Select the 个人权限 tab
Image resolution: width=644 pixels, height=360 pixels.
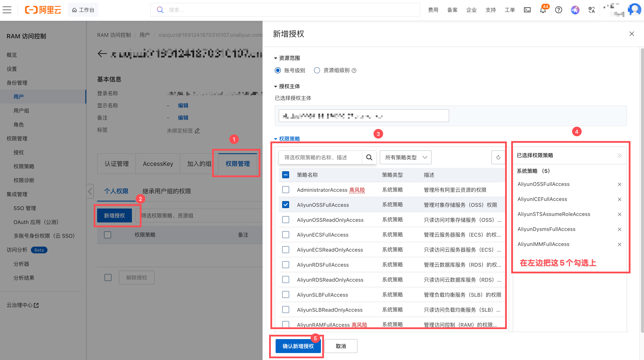pyautogui.click(x=116, y=191)
